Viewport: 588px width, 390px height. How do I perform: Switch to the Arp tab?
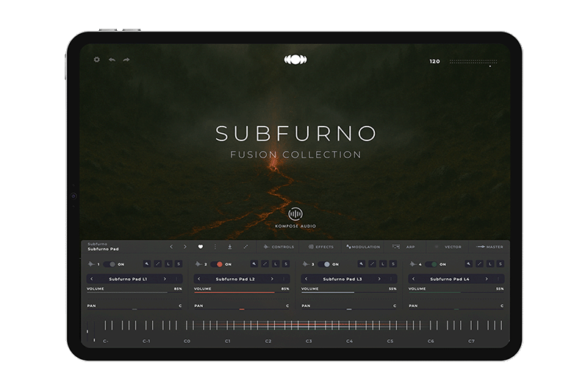point(404,247)
